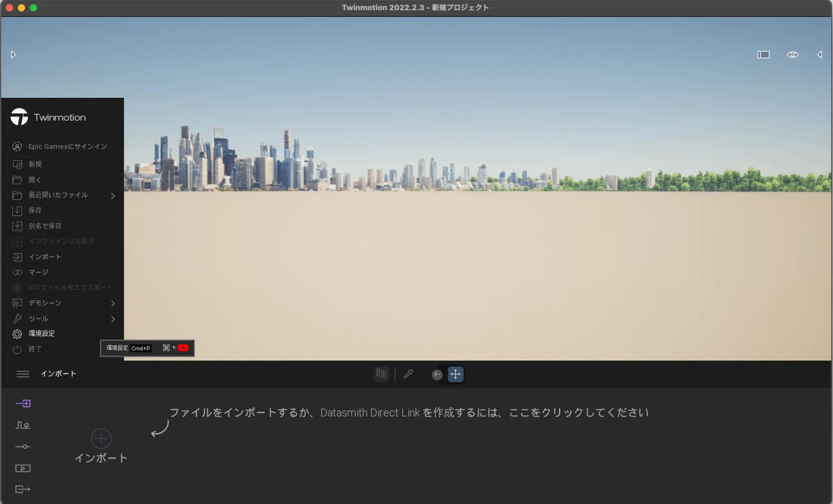Select 別名で保存 in the menu
The image size is (833, 504).
[x=45, y=226]
